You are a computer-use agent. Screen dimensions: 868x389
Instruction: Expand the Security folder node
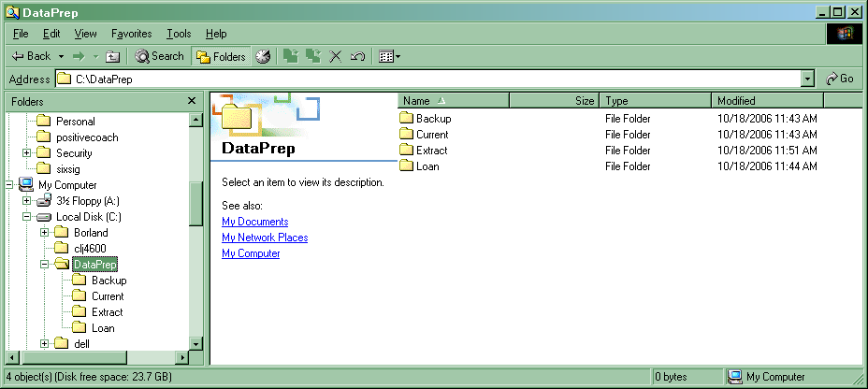point(26,153)
